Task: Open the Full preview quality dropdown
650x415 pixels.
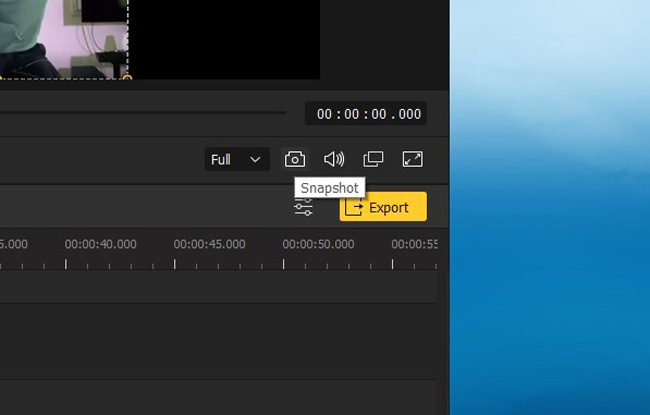Action: click(237, 159)
